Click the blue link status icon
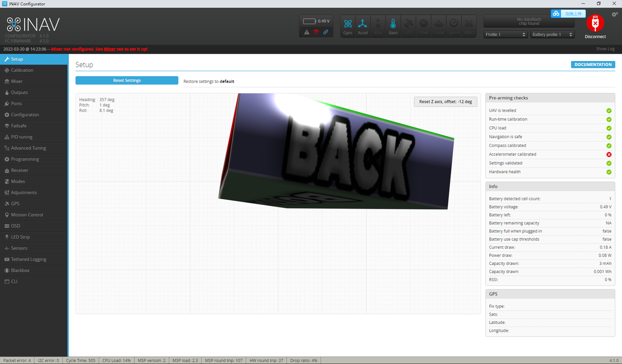This screenshot has height=364, width=622. tap(326, 32)
